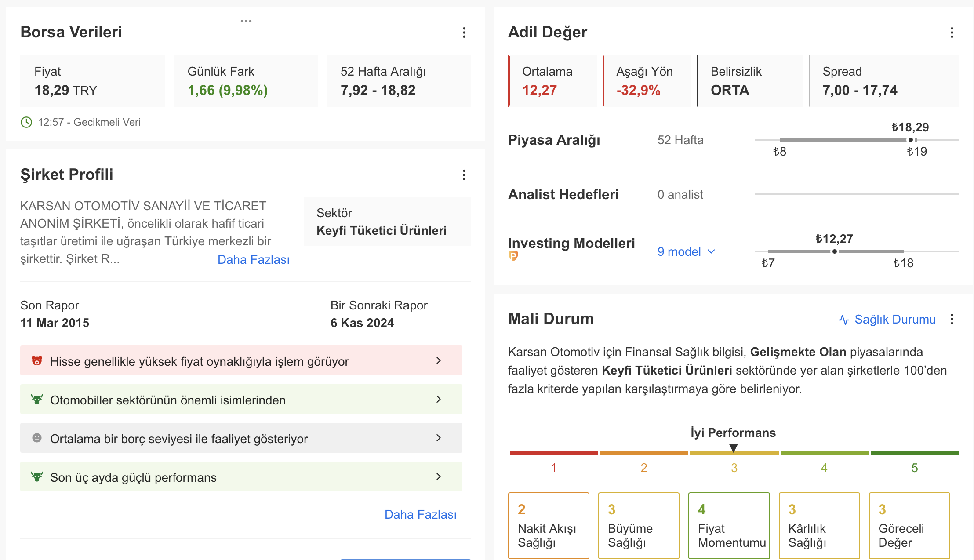974x560 pixels.
Task: Click the Günlük Fark 1,66 (9,98%) value
Action: tap(228, 90)
